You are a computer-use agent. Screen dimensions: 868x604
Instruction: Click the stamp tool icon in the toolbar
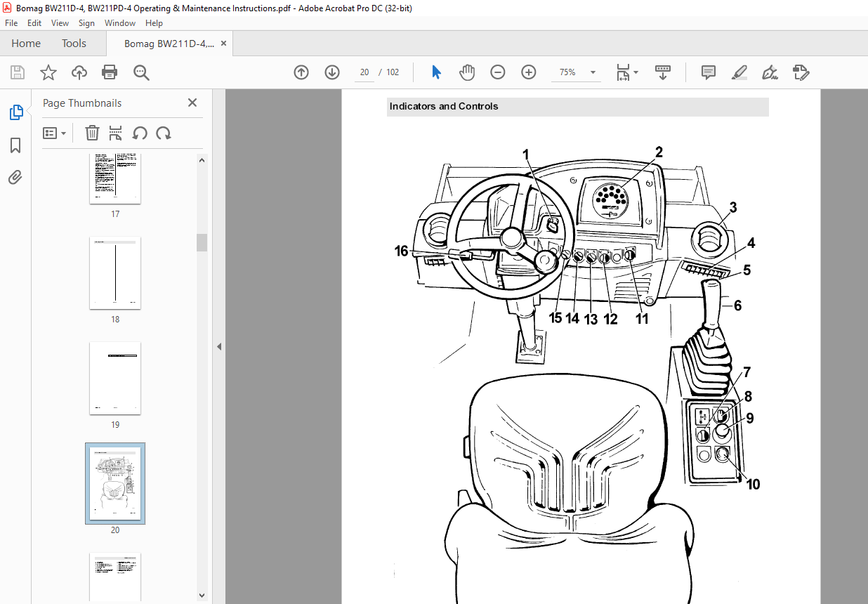[x=801, y=72]
